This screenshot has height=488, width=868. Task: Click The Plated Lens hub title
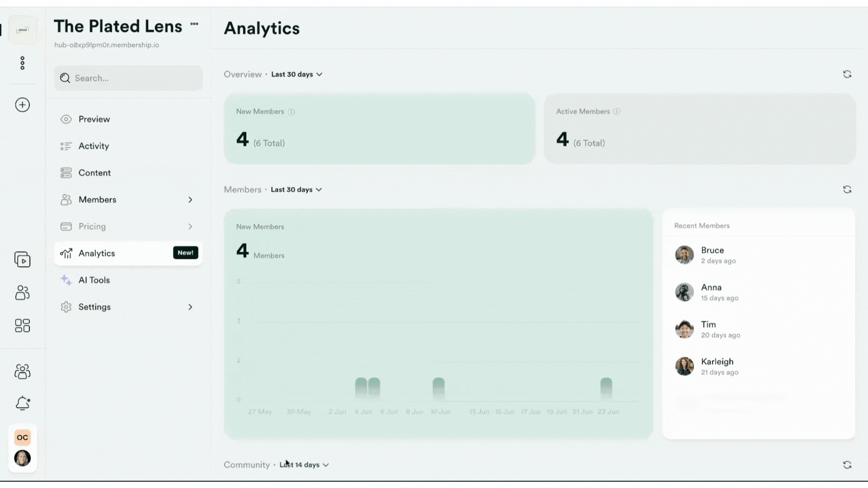[x=118, y=26]
